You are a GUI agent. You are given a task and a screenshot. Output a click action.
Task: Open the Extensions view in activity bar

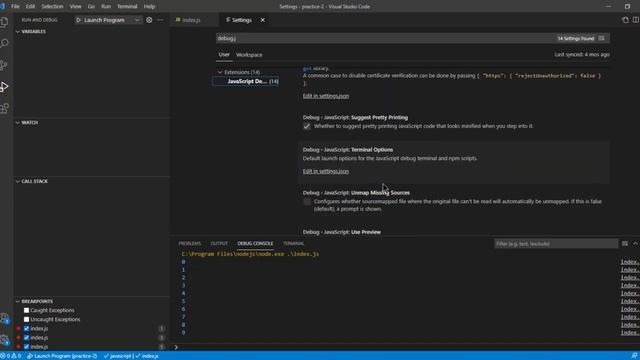click(4, 108)
